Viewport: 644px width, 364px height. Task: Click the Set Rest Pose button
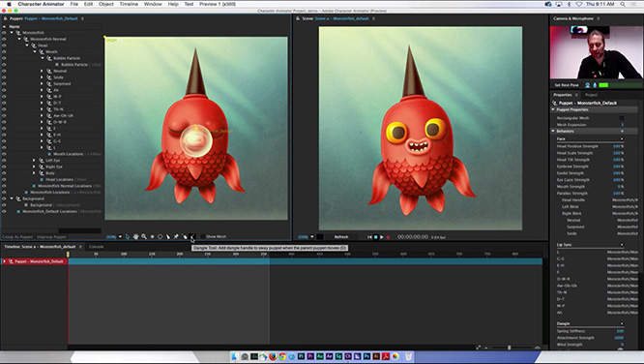click(x=567, y=85)
